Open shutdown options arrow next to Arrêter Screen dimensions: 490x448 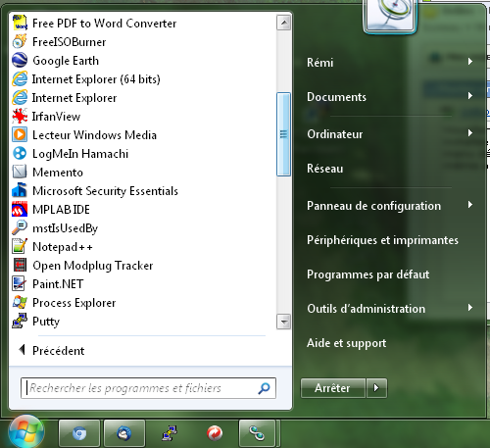tap(376, 388)
